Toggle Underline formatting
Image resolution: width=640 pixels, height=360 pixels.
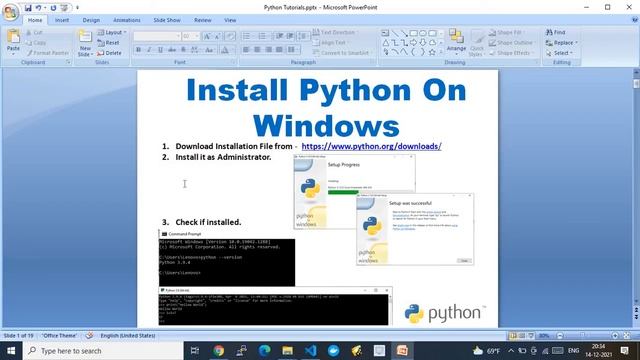tap(160, 50)
